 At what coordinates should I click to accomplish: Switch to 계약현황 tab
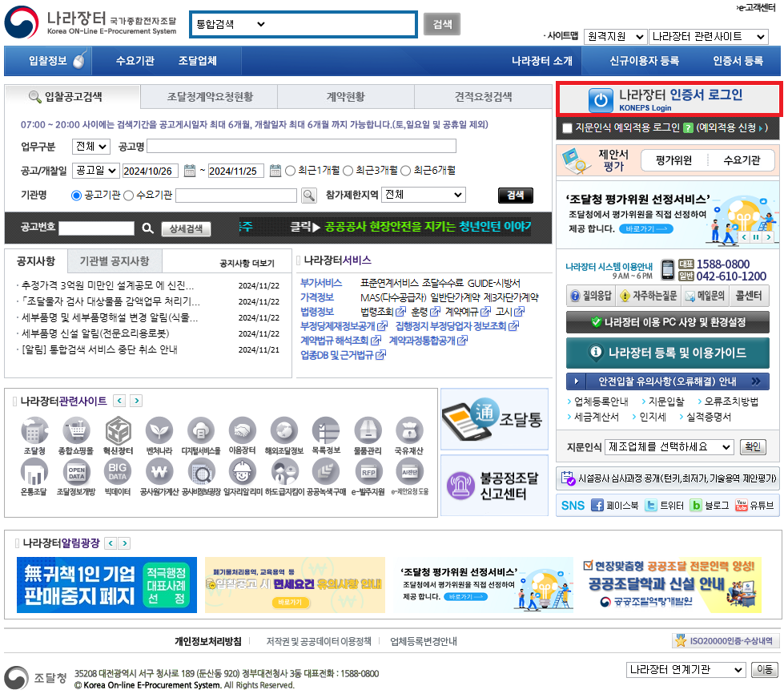tap(346, 97)
